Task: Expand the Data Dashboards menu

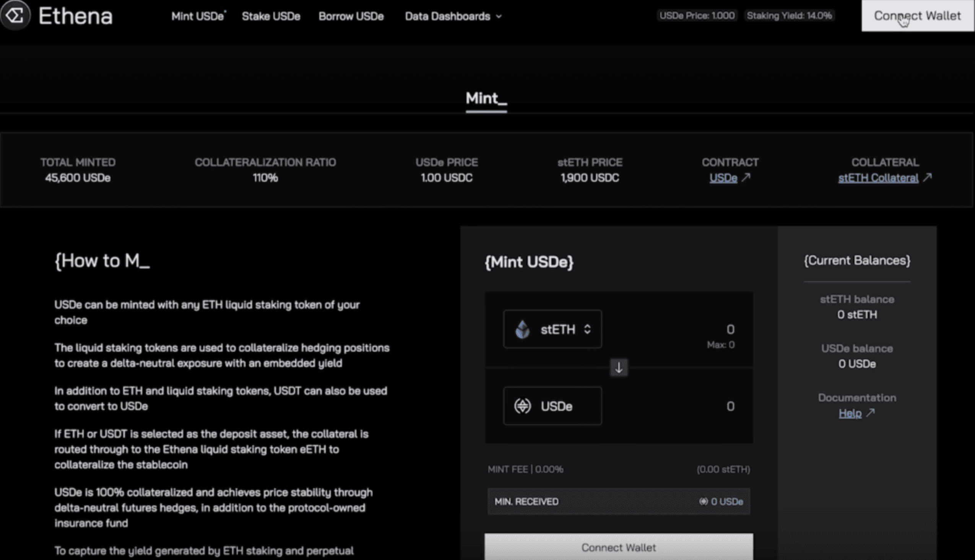Action: 447,16
